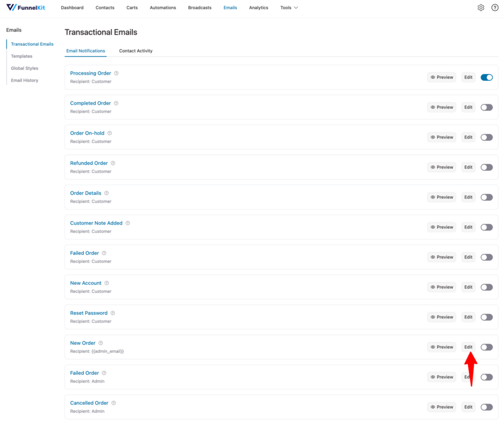Click the info icon next to Reset Password
504x443 pixels.
[x=112, y=313]
